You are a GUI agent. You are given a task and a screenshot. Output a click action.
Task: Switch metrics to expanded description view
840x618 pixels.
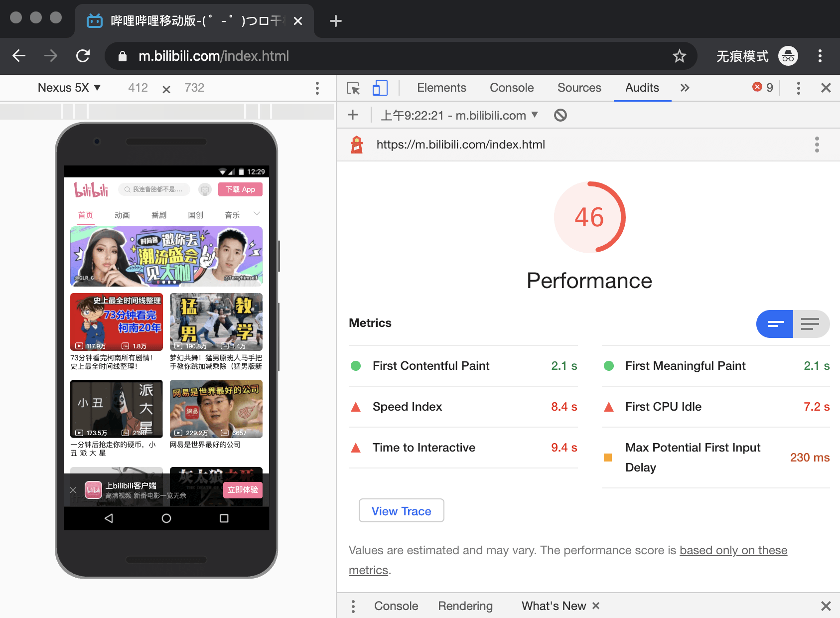[x=811, y=324]
